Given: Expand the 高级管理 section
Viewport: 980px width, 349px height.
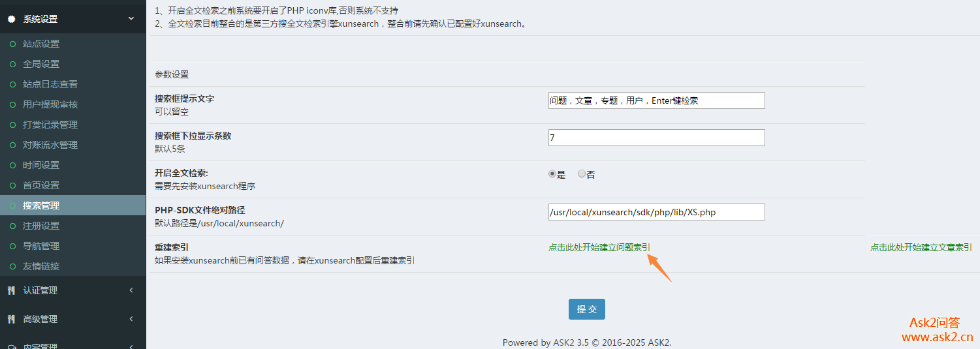Looking at the screenshot, I should (131, 319).
